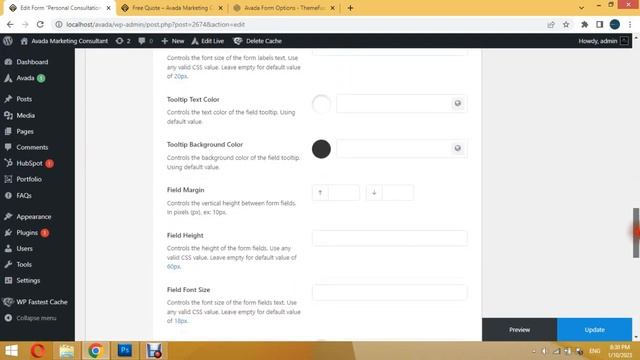
Task: Click the Field Margin bottom input
Action: click(398, 193)
